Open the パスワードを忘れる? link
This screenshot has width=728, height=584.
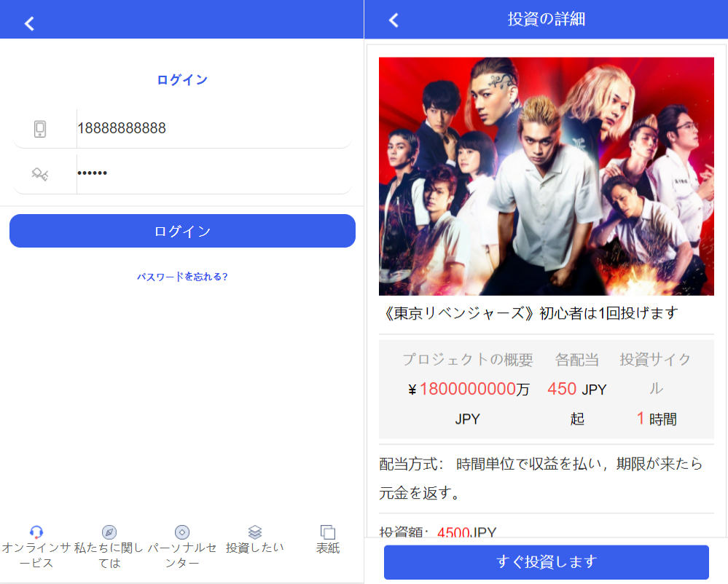tap(182, 276)
